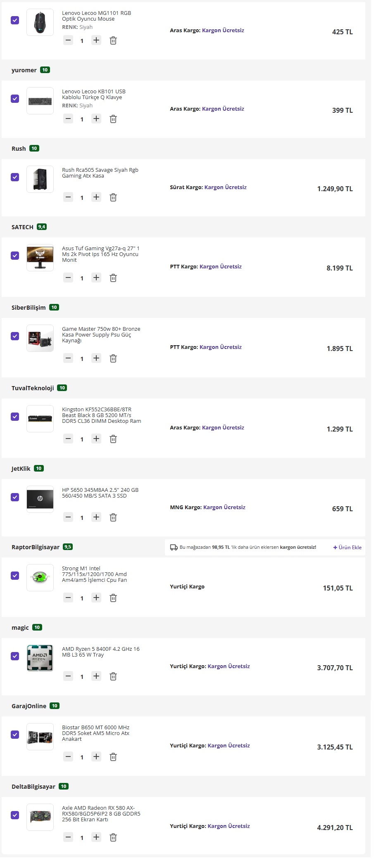Image resolution: width=381 pixels, height=868 pixels.
Task: Delete the Lenovo Lecoo MG1101 mouse item
Action: point(113,40)
